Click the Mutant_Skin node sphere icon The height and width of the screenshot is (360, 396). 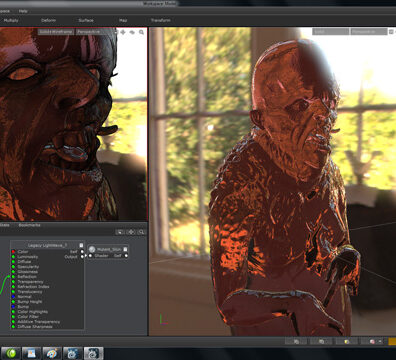click(x=92, y=249)
